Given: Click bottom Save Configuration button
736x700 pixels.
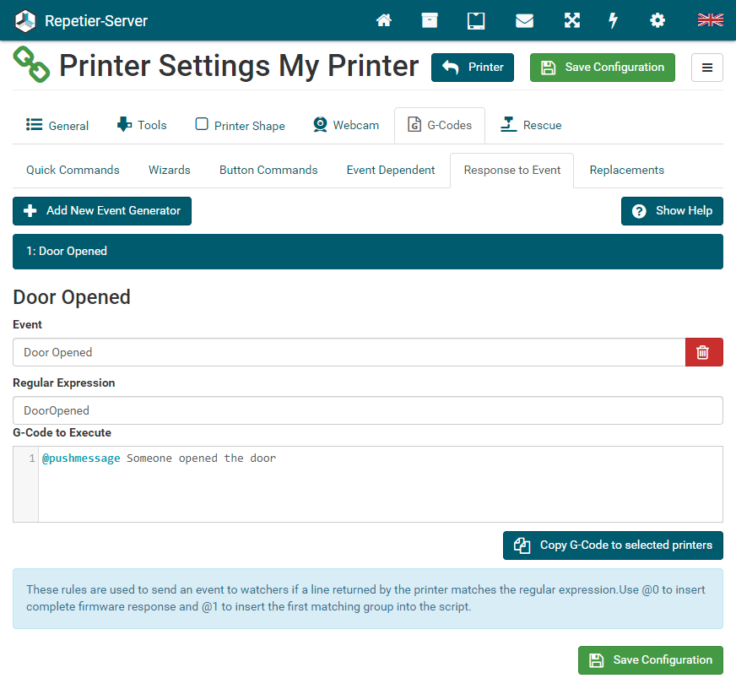Looking at the screenshot, I should click(650, 660).
